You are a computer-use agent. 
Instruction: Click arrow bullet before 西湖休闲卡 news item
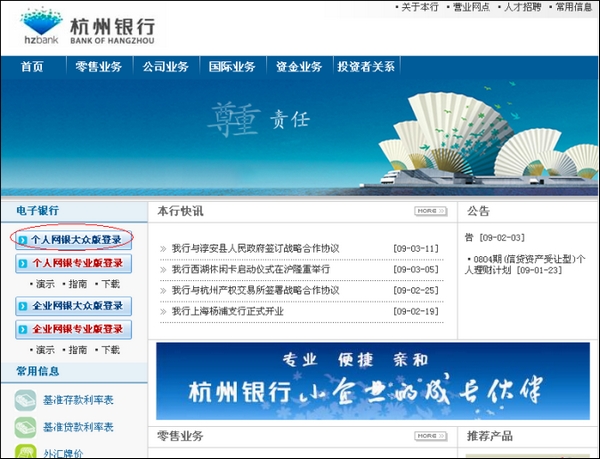(163, 270)
